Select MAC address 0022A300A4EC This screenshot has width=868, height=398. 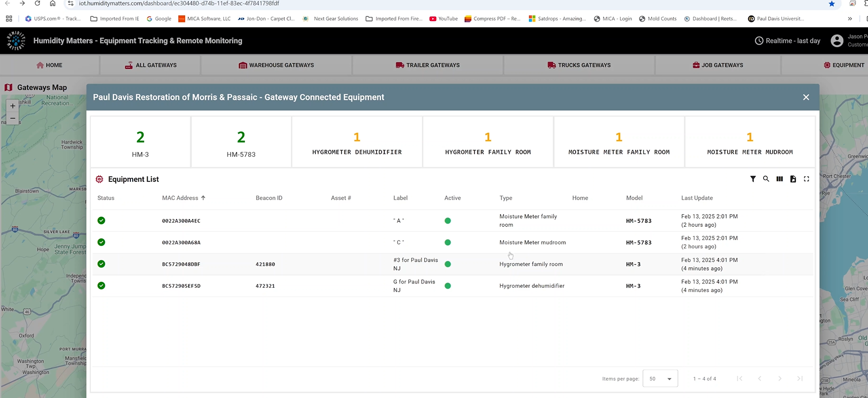pyautogui.click(x=181, y=221)
